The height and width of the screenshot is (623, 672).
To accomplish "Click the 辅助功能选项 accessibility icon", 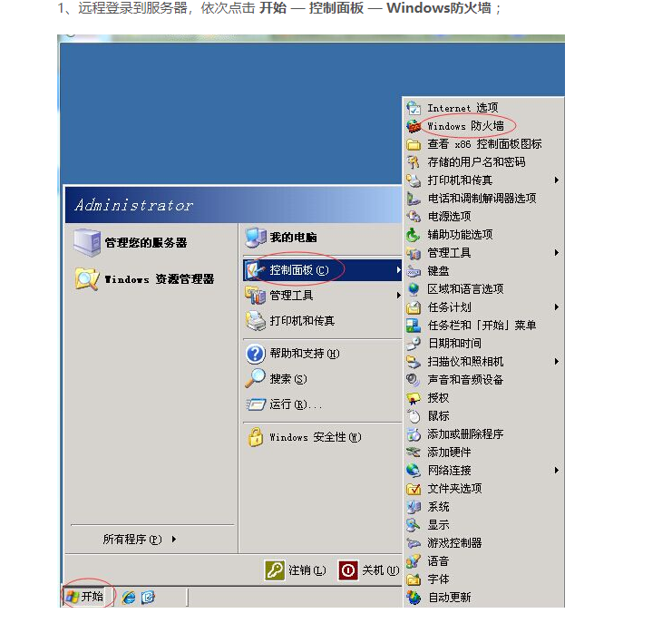I will tap(414, 235).
